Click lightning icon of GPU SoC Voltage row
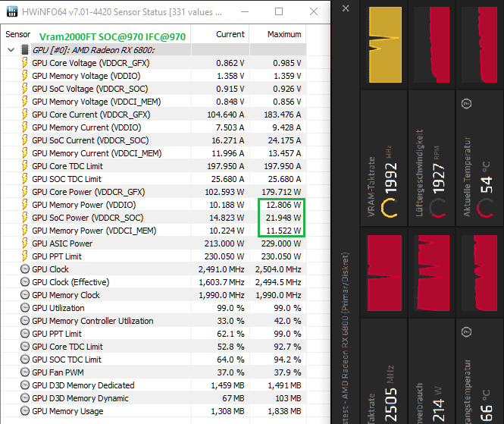This screenshot has width=504, height=424. tap(25, 89)
